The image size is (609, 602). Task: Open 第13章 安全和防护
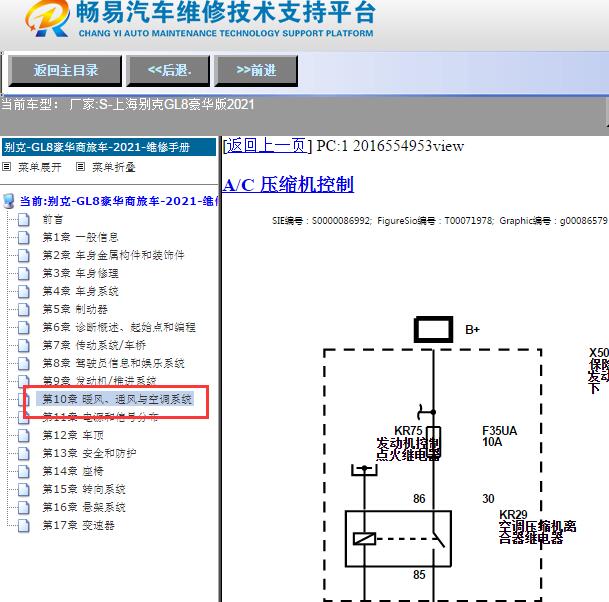[x=89, y=453]
